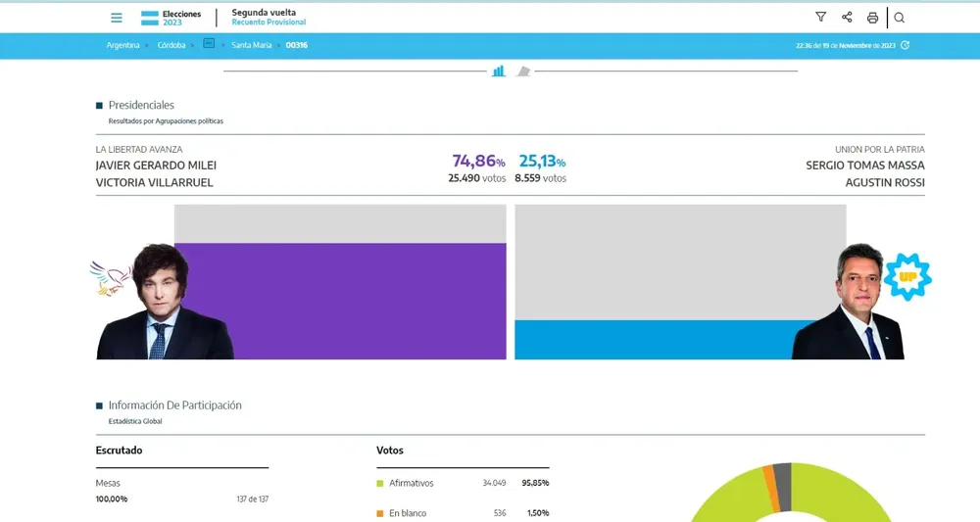This screenshot has width=980, height=522.
Task: Open the filter funnel icon
Action: pyautogui.click(x=820, y=18)
